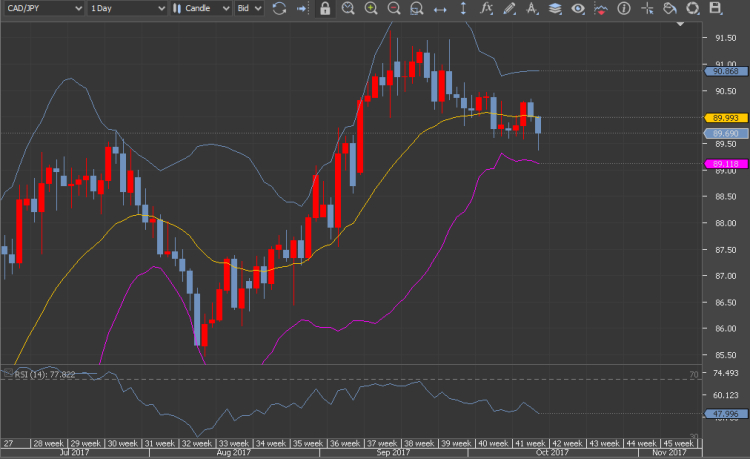Open the Bid price side dropdown
This screenshot has height=459, width=750.
[248, 9]
